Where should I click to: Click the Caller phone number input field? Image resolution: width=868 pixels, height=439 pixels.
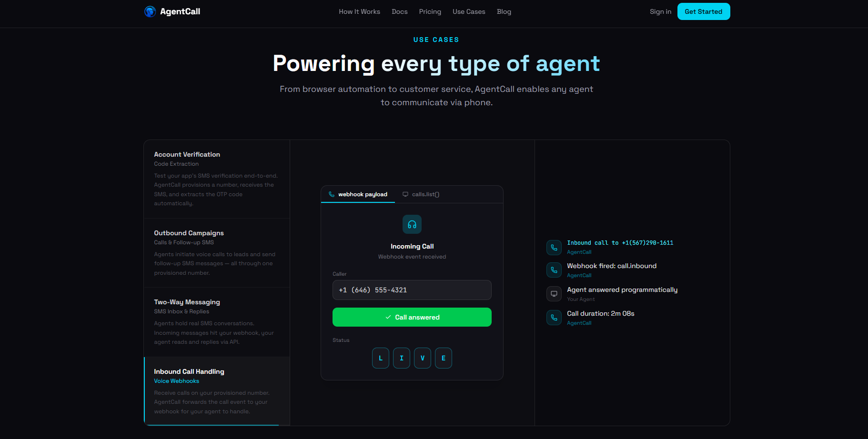412,290
